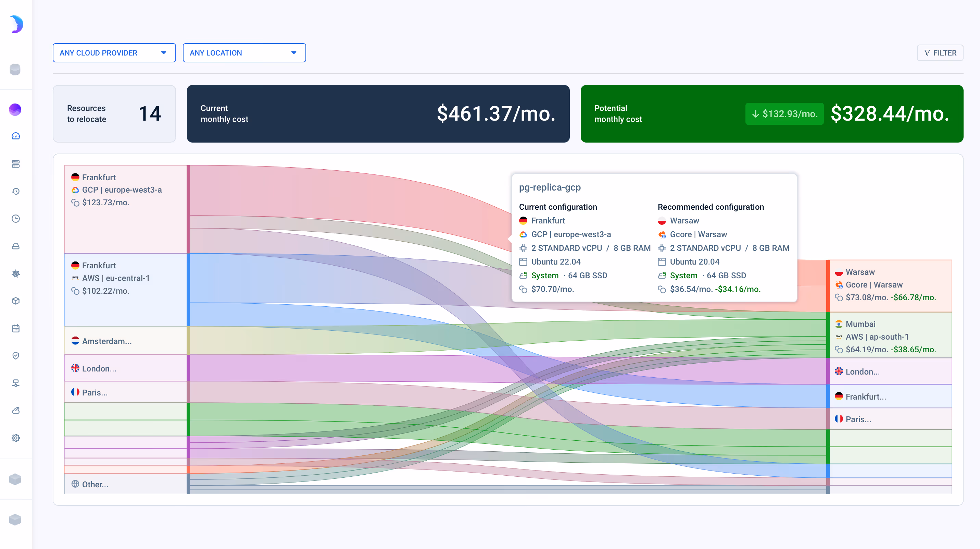Screen dimensions: 980x549
Task: Select the Other source node
Action: tap(126, 484)
